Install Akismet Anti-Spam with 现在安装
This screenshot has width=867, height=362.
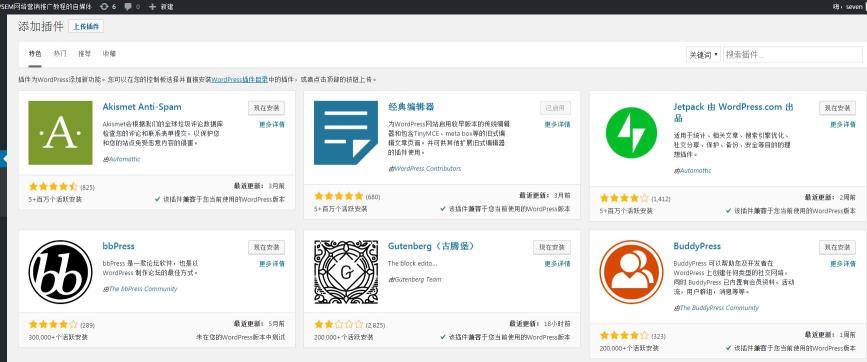(x=267, y=108)
